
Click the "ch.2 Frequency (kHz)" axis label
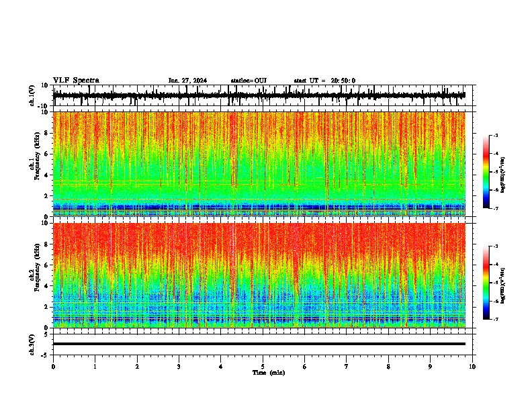35,267
